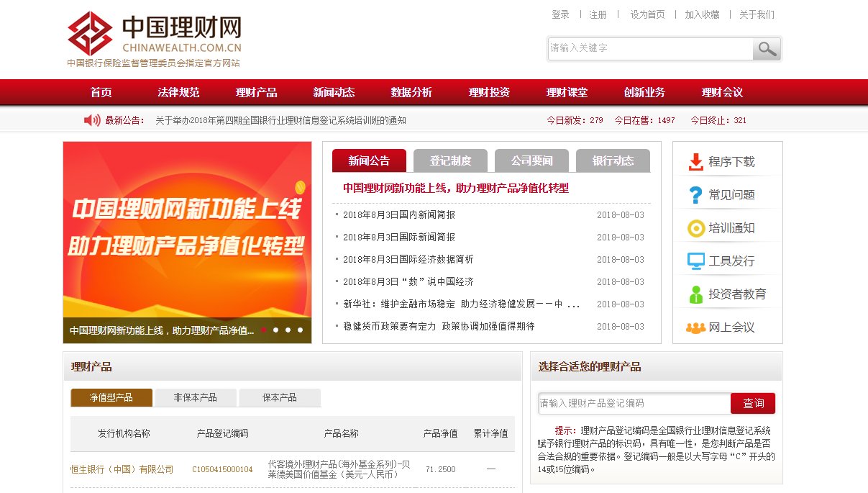
Task: Switch to 保本产品 product filter
Action: pyautogui.click(x=280, y=397)
